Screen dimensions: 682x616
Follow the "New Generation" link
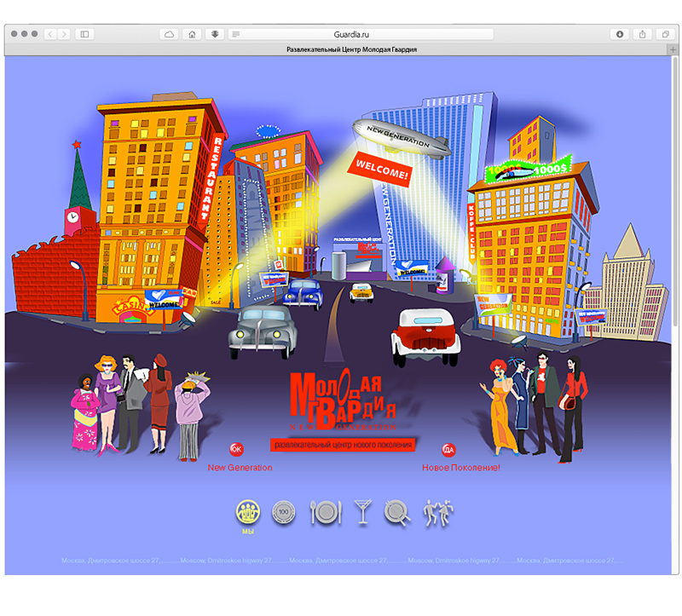pyautogui.click(x=240, y=468)
